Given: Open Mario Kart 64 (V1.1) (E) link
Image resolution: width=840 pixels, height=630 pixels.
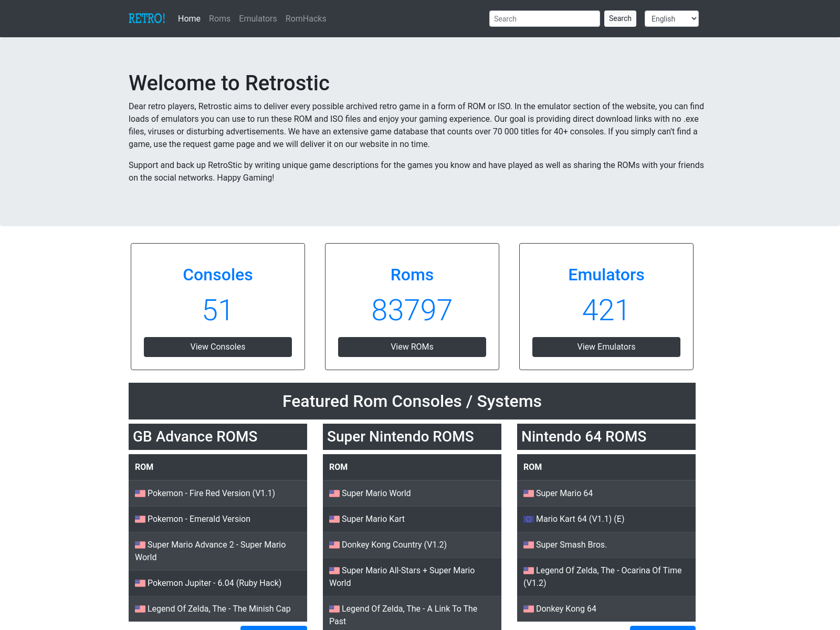Looking at the screenshot, I should pyautogui.click(x=580, y=519).
